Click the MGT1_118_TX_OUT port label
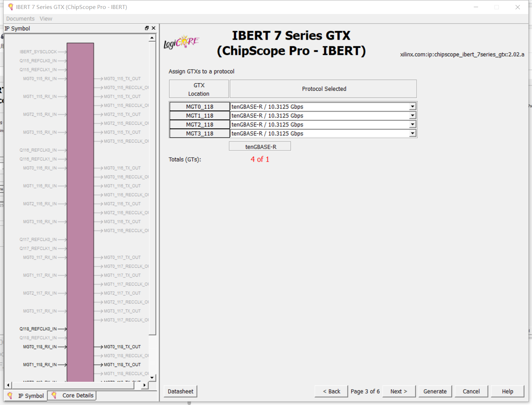Screen dimensions: 532x405 122,365
